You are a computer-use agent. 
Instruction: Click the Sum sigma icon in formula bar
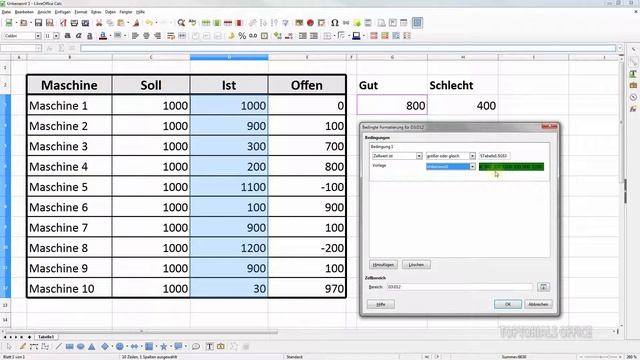[x=61, y=49]
